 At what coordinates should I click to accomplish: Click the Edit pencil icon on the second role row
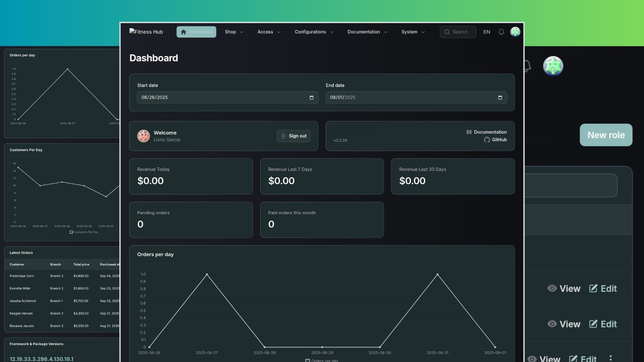[x=593, y=324]
